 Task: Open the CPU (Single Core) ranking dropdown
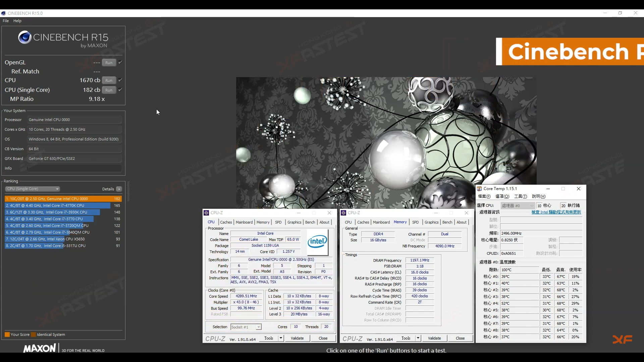pos(33,189)
